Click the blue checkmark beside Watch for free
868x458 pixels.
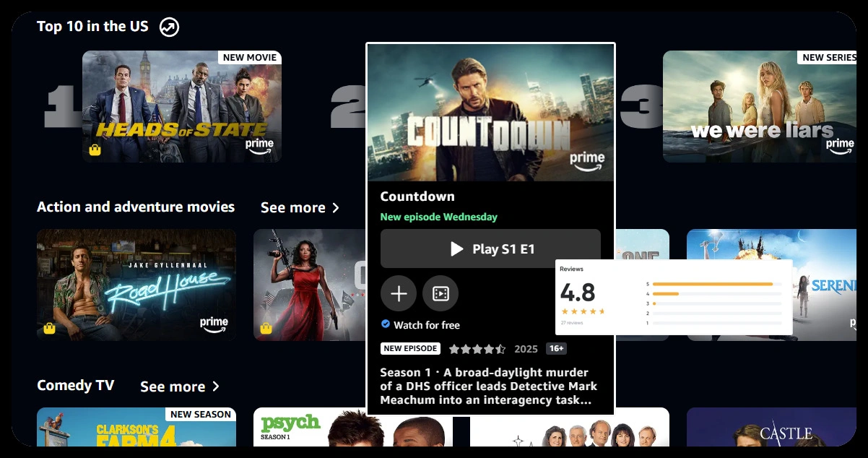[x=386, y=324]
